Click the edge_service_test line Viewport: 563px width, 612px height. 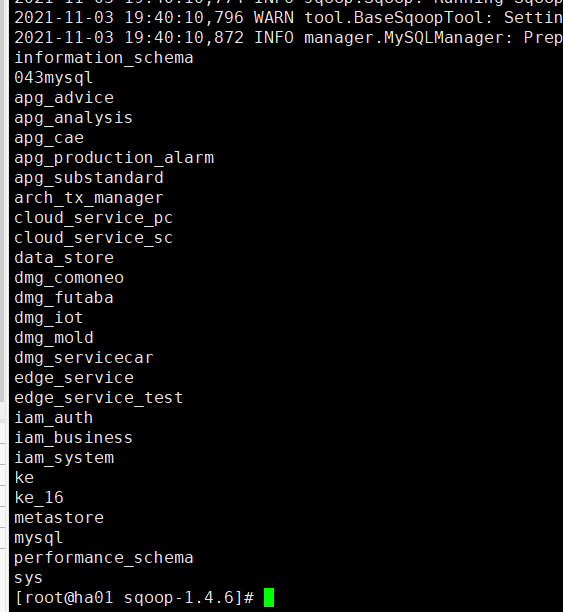(x=99, y=398)
